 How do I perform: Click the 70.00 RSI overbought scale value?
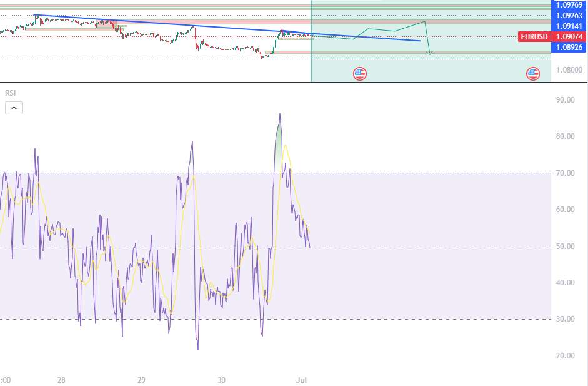[x=565, y=173]
